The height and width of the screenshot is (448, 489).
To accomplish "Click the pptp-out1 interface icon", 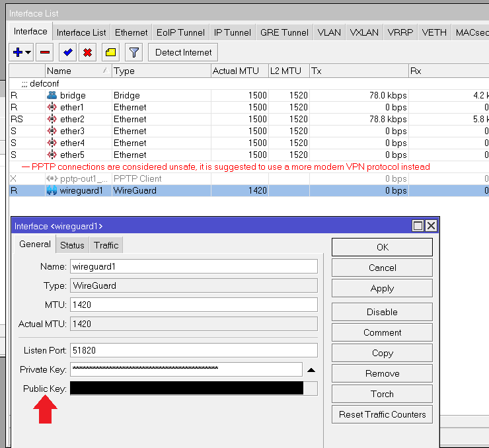I will 52,178.
